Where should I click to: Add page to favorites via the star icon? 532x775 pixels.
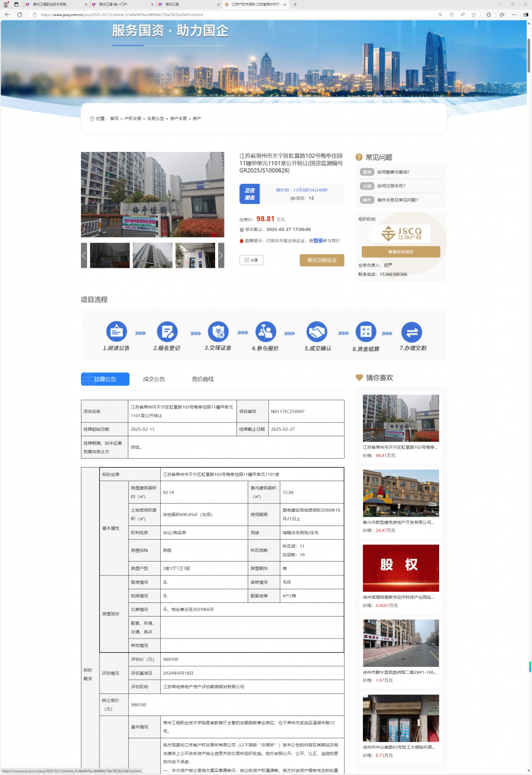tap(474, 14)
